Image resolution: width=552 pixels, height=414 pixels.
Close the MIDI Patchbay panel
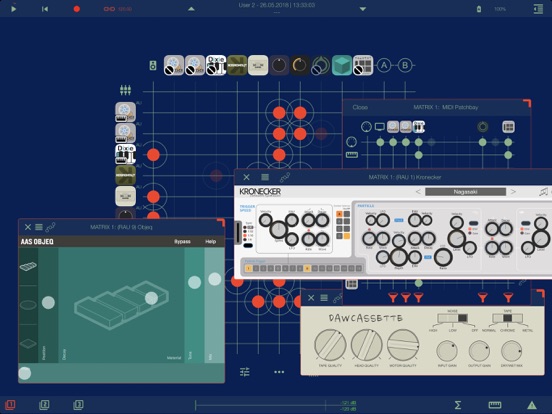pyautogui.click(x=360, y=107)
